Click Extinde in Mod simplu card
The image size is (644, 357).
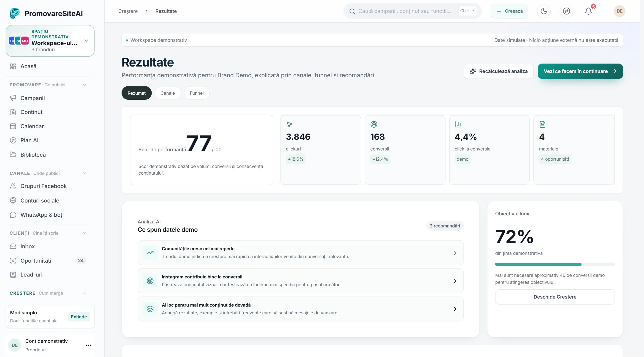[79, 317]
